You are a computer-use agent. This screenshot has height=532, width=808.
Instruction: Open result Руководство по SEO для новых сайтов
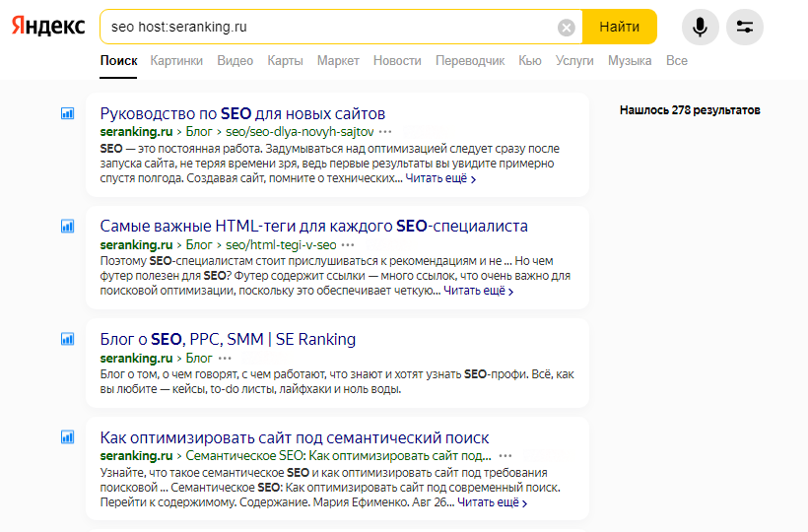pyautogui.click(x=242, y=113)
